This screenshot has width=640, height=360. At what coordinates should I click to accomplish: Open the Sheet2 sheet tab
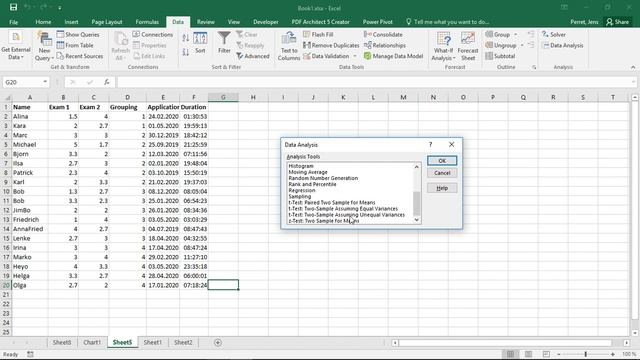tap(183, 342)
